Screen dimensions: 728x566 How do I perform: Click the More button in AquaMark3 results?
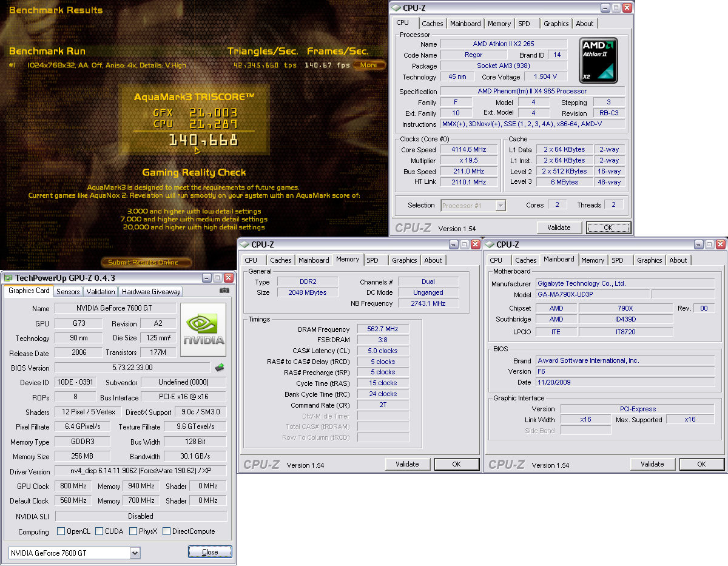pos(369,65)
